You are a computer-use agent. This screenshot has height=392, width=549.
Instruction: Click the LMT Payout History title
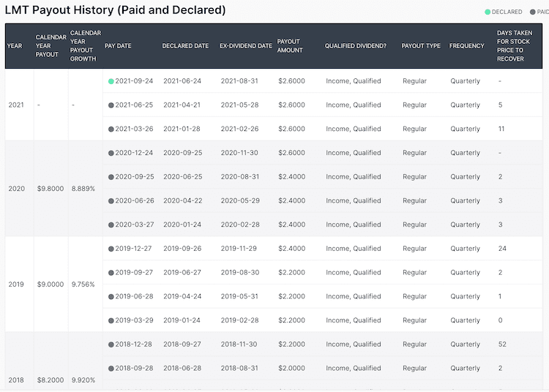pos(115,10)
